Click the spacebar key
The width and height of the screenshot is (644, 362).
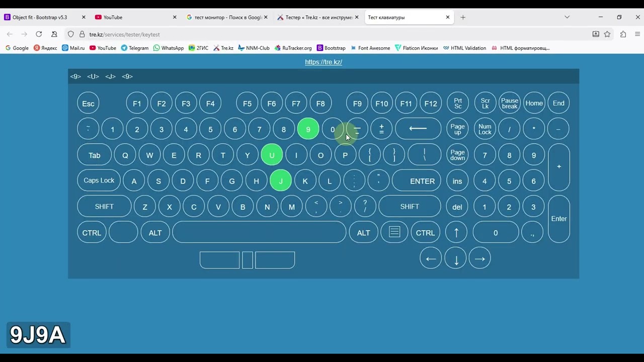pos(259,232)
